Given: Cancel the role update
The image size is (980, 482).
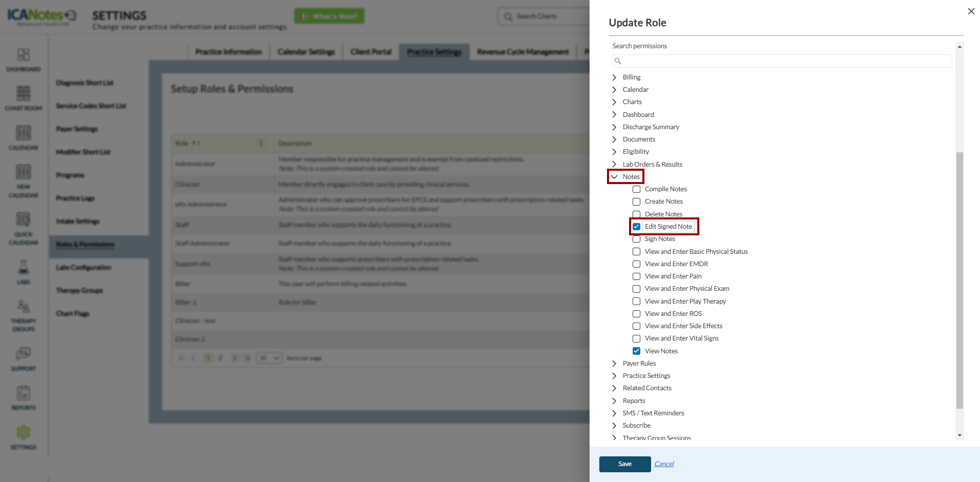Looking at the screenshot, I should click(664, 464).
